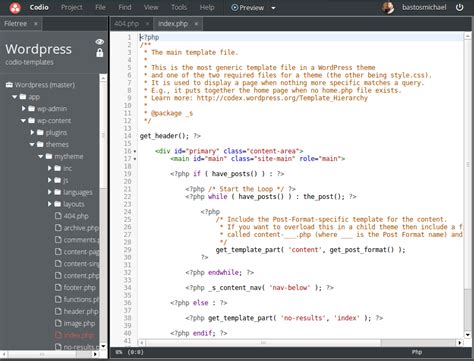
Task: Click editor horizontal scroll right arrow
Action: [460, 343]
